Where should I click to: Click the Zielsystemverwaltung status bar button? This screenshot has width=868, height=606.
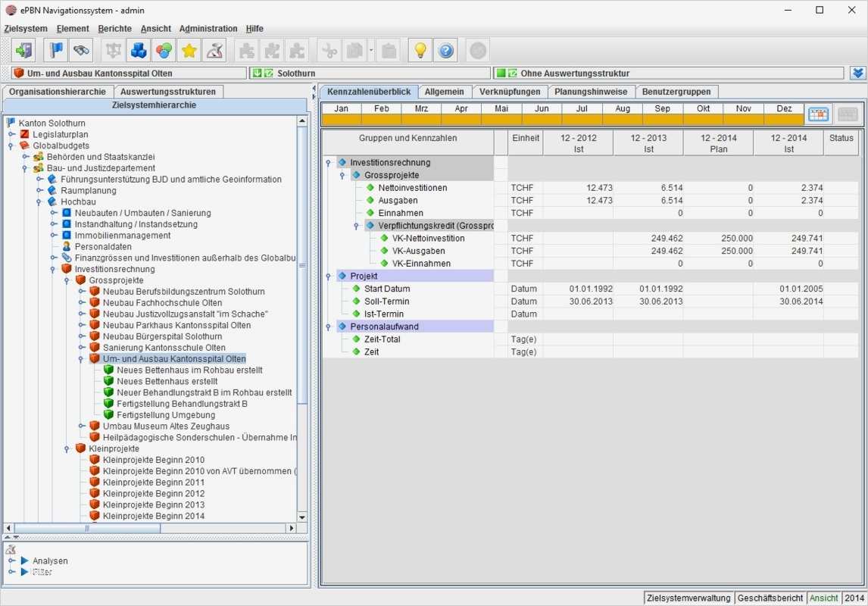click(x=688, y=598)
